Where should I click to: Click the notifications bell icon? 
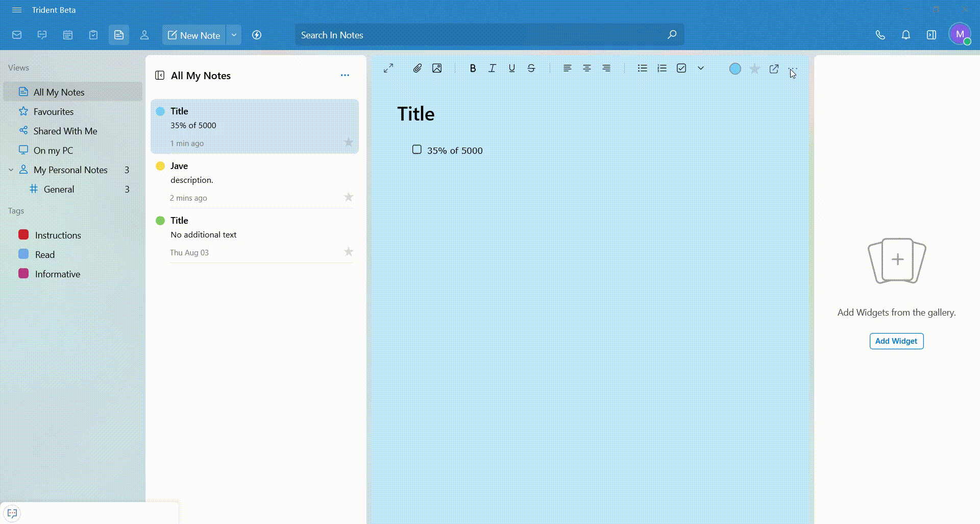905,35
